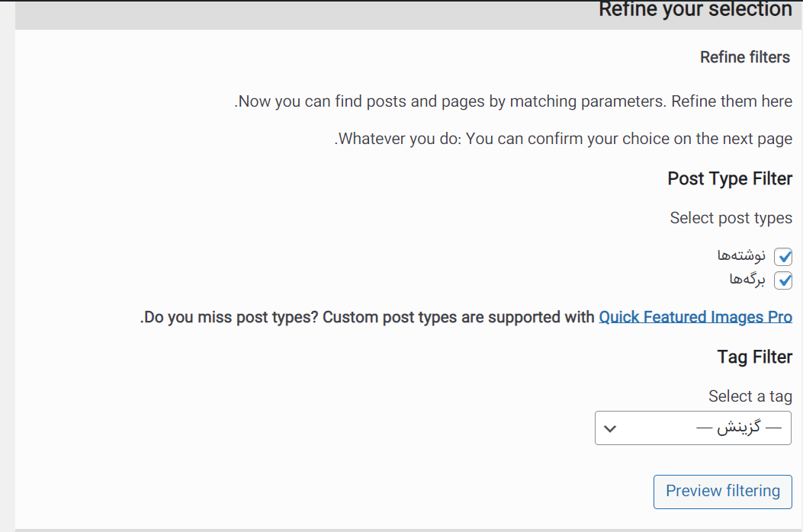Click the sentence about matching parameters
Screen dimensions: 803x532
(x=513, y=101)
